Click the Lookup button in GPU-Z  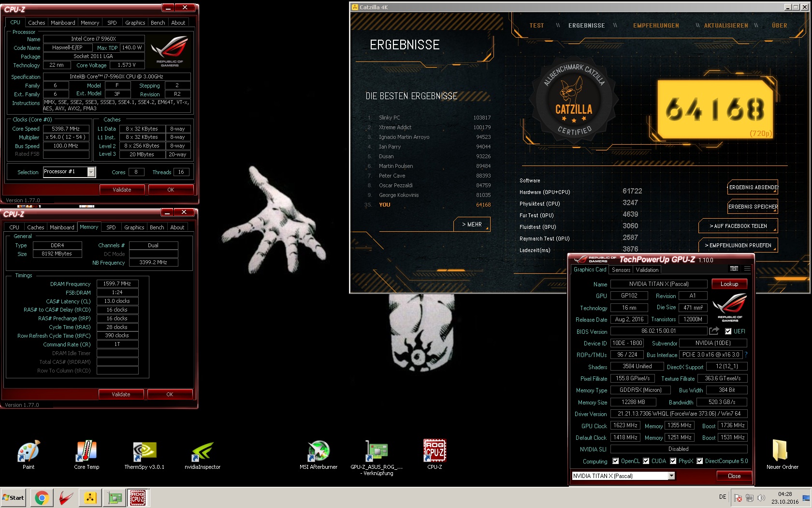pos(729,284)
